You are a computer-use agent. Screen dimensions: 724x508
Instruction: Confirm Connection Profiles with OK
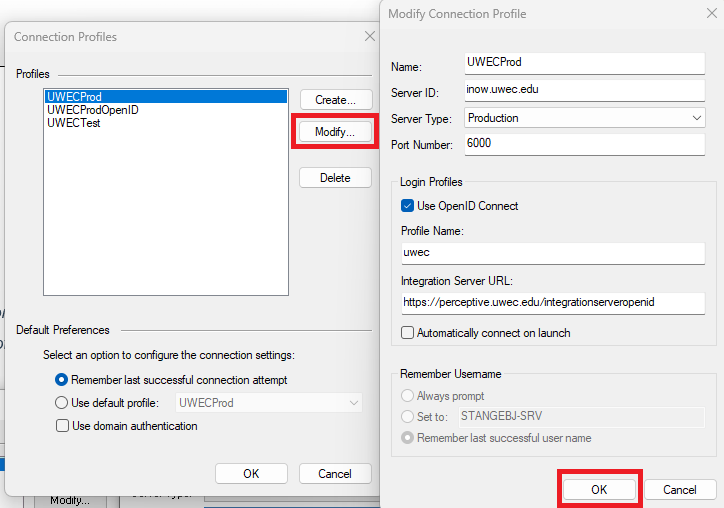(251, 474)
